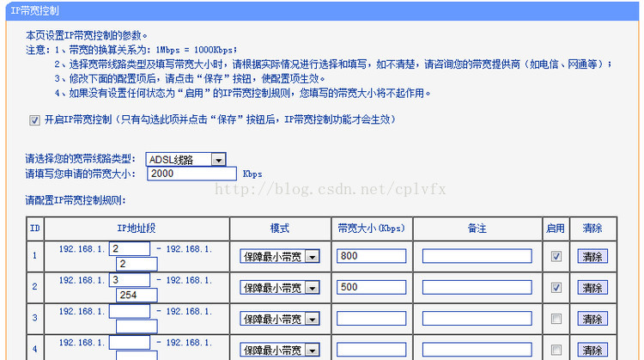Open rule 3 mode dropdown
The image size is (644, 360).
(x=280, y=319)
